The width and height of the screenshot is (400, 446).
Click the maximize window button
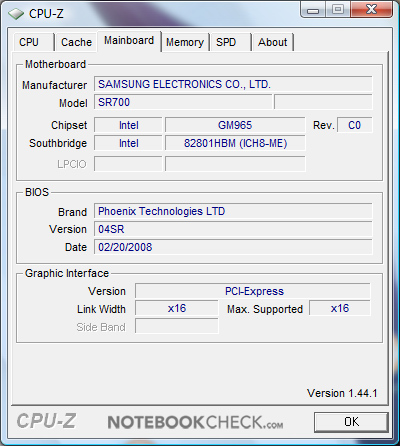[x=337, y=9]
